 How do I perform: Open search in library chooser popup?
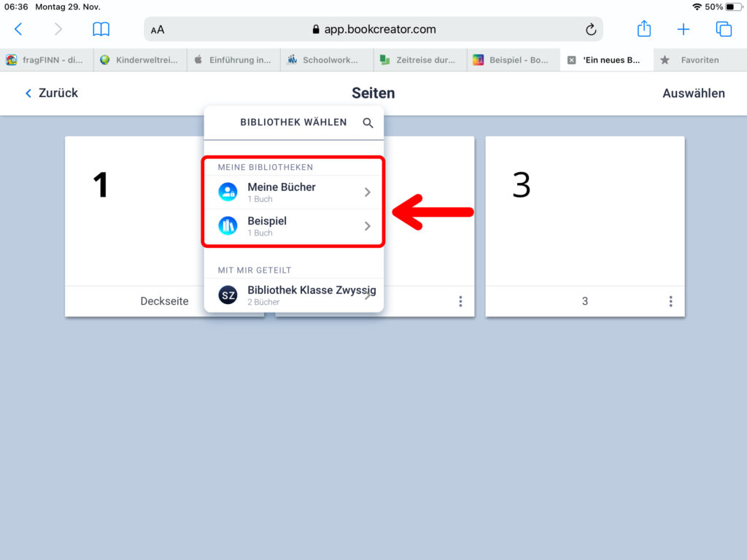[x=368, y=122]
